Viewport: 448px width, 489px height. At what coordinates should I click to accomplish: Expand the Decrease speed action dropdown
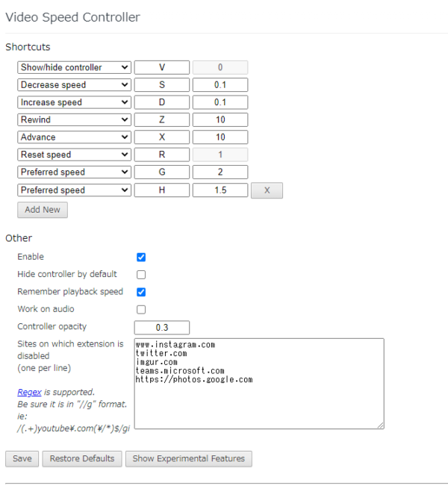click(74, 85)
